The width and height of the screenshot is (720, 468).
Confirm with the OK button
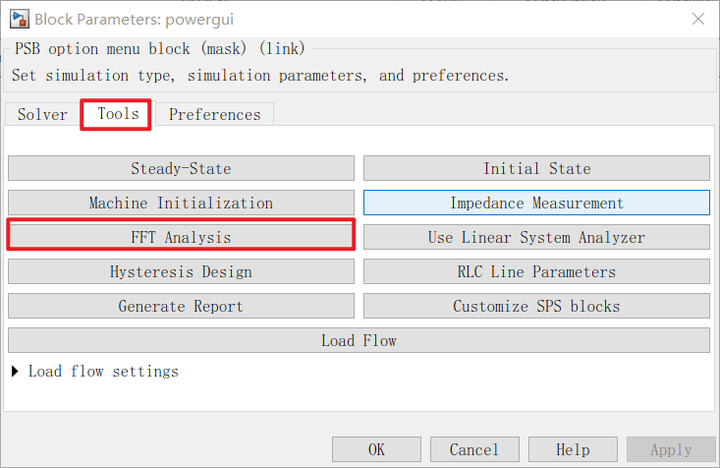376,450
